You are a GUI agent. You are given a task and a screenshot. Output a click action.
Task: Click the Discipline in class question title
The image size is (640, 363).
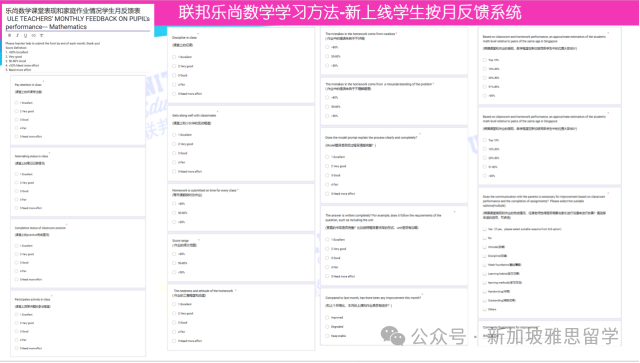(184, 38)
